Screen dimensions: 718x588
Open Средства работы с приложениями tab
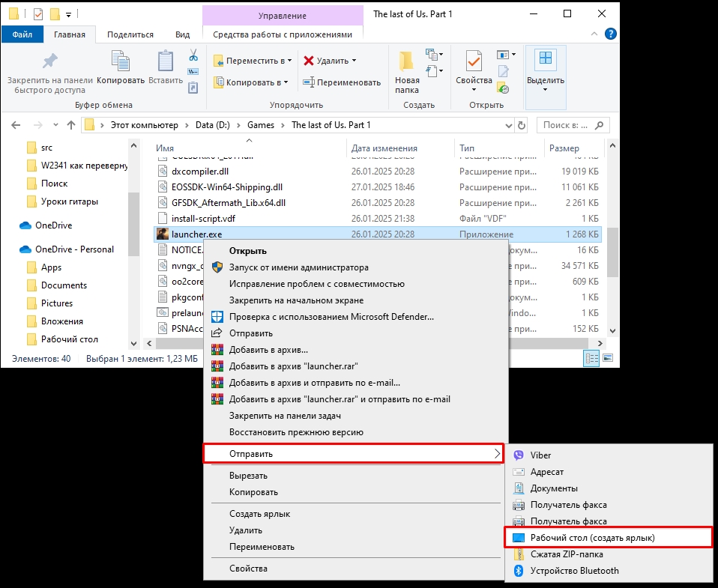coord(283,34)
